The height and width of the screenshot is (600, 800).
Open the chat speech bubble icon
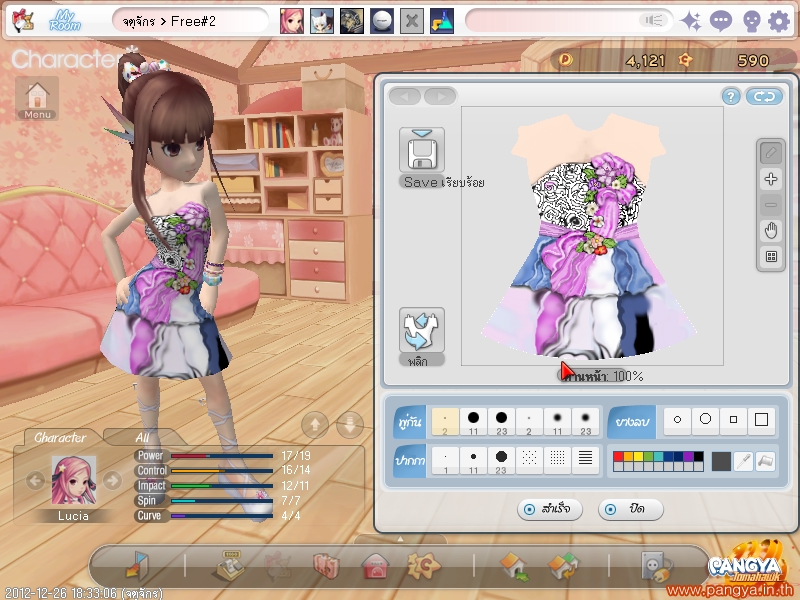click(x=720, y=21)
